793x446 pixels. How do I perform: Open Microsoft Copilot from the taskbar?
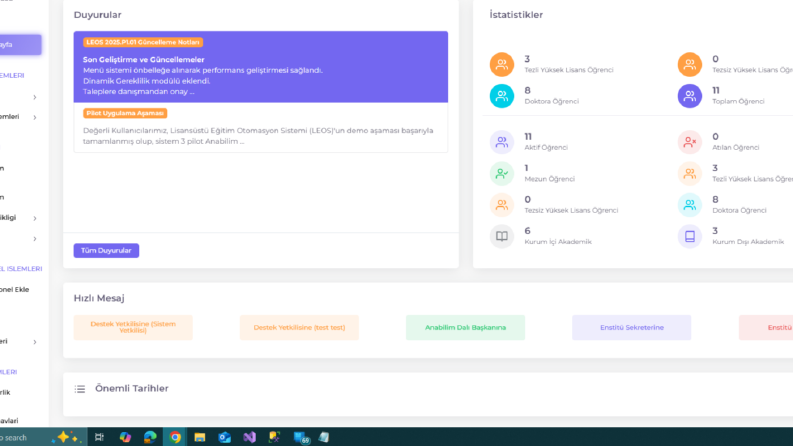pos(125,437)
